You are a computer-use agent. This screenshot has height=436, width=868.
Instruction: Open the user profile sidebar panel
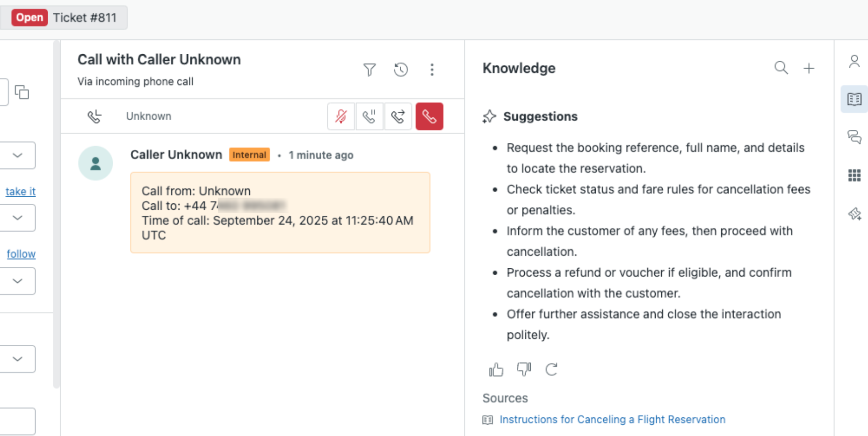[854, 61]
